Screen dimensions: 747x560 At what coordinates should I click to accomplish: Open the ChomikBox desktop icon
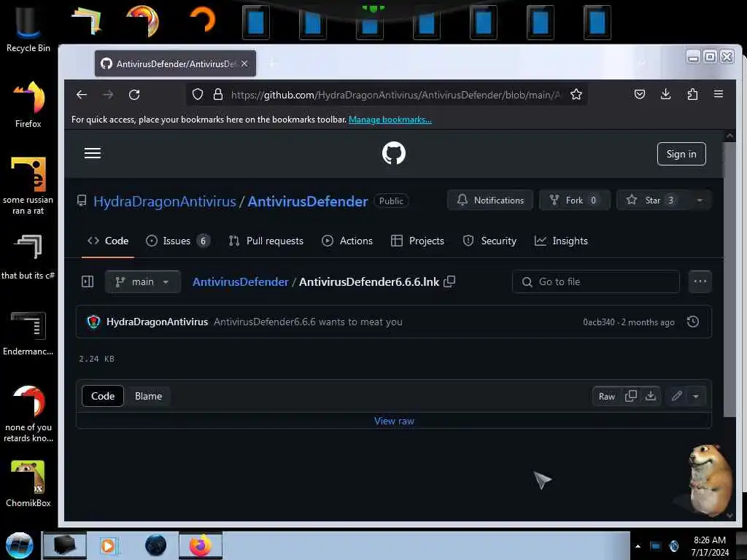[x=28, y=484]
